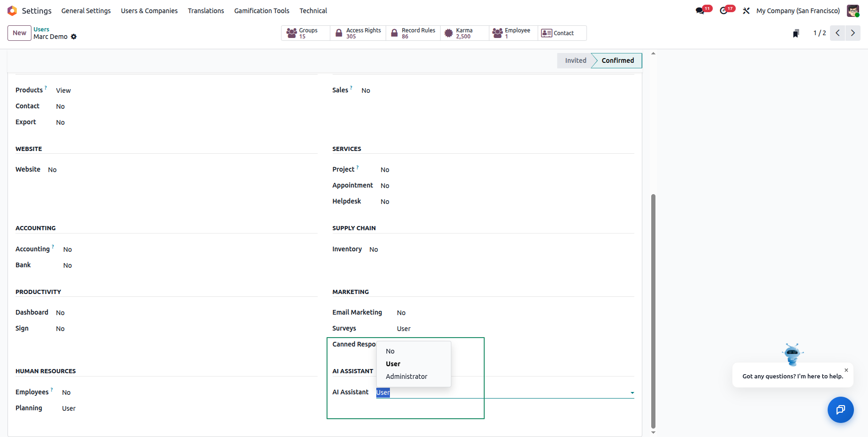The image size is (868, 437).
Task: Click the Settings app title
Action: point(37,10)
